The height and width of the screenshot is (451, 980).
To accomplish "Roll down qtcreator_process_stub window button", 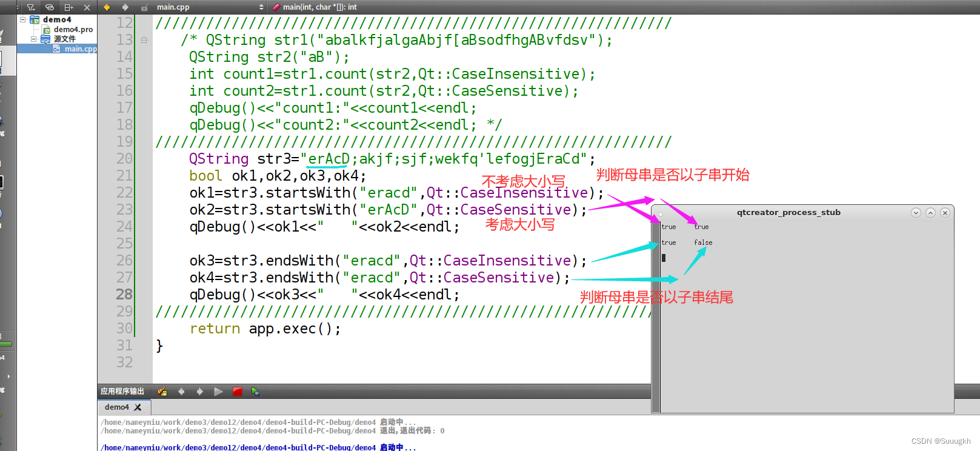I will pos(916,213).
